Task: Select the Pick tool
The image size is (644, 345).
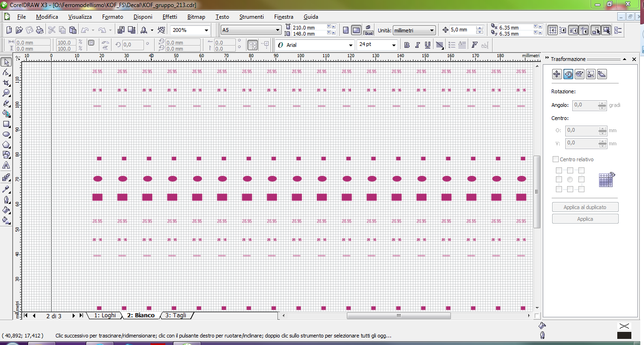Action: point(6,62)
